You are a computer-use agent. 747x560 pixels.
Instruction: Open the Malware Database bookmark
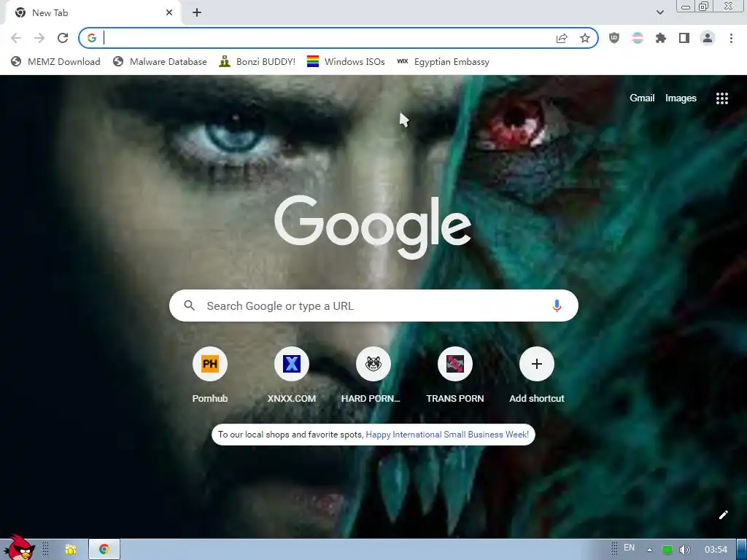pyautogui.click(x=160, y=61)
